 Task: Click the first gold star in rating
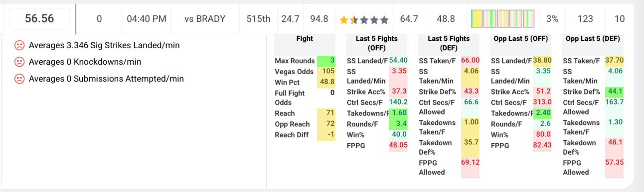click(x=344, y=20)
